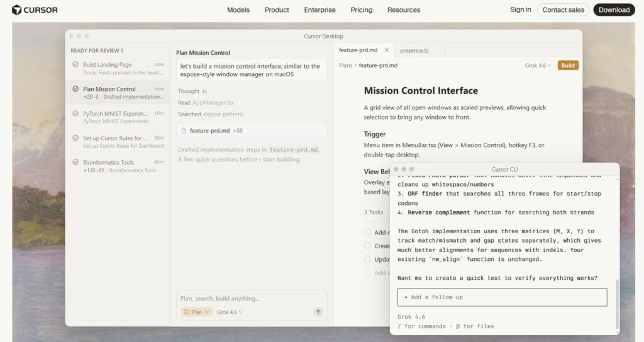644x342 pixels.
Task: Open Set up Cursor Rules task
Action: [x=118, y=141]
